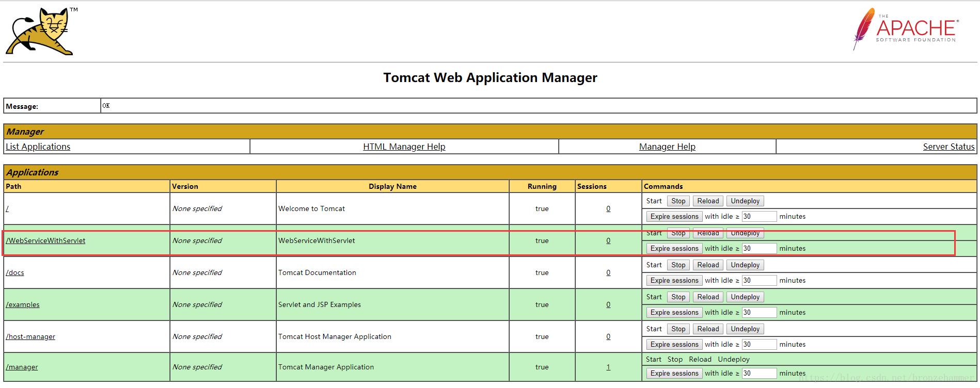Click idle minutes field for /examples

(759, 313)
